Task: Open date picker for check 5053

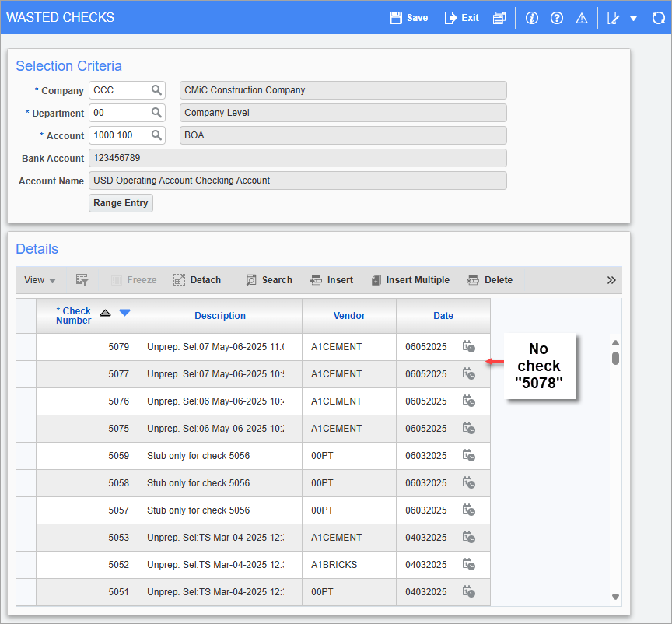Action: 468,538
